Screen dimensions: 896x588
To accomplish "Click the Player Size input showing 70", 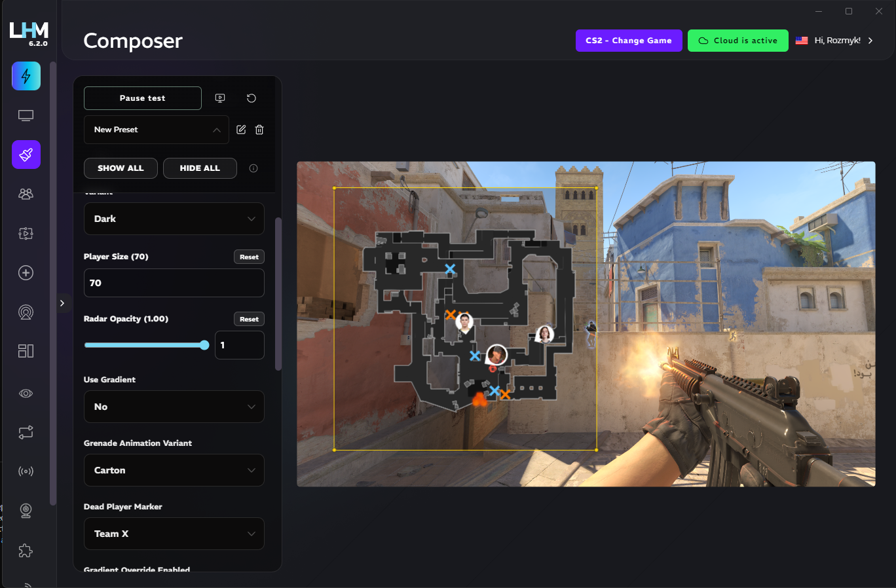I will coord(174,283).
